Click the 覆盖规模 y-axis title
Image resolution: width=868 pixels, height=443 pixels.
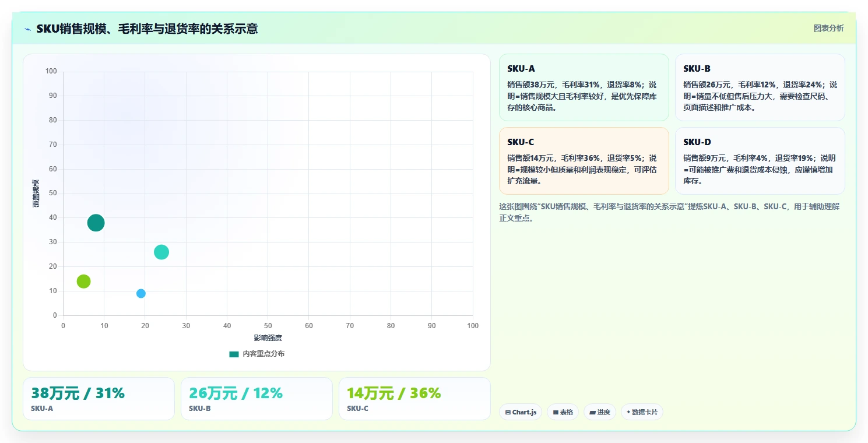(x=36, y=194)
